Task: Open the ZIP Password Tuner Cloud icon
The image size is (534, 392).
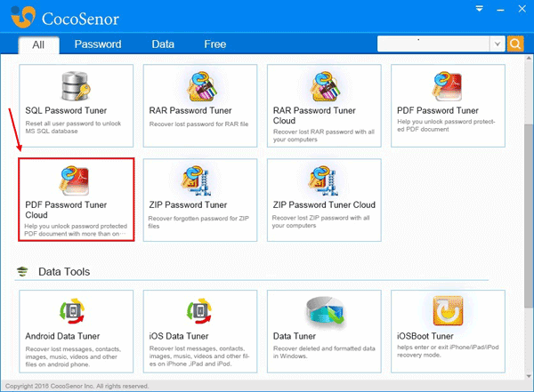Action: (x=323, y=180)
